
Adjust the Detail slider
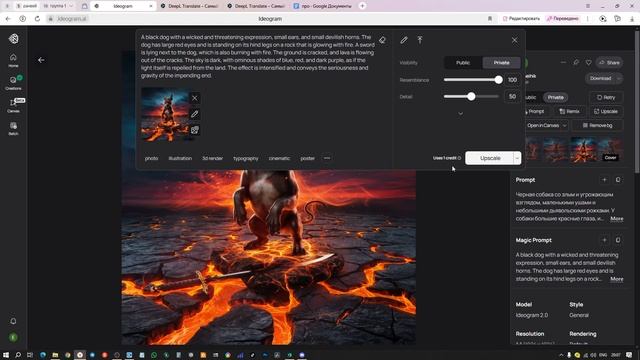471,97
